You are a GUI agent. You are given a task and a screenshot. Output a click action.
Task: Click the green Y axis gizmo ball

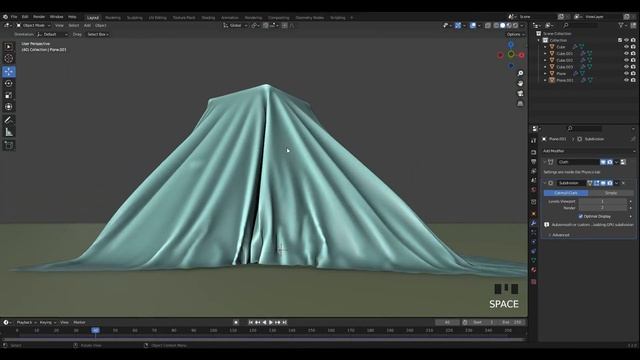pyautogui.click(x=511, y=54)
